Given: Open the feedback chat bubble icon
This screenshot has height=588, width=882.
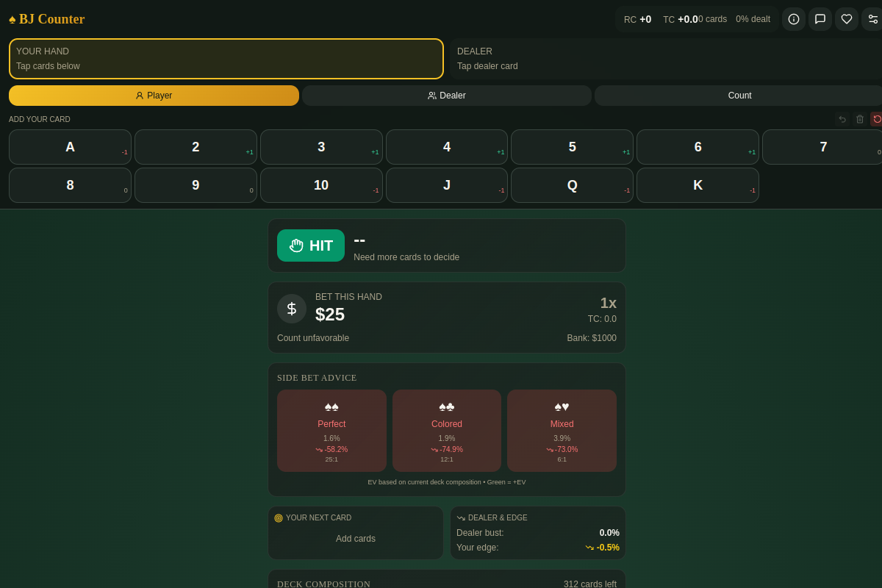Looking at the screenshot, I should point(820,19).
